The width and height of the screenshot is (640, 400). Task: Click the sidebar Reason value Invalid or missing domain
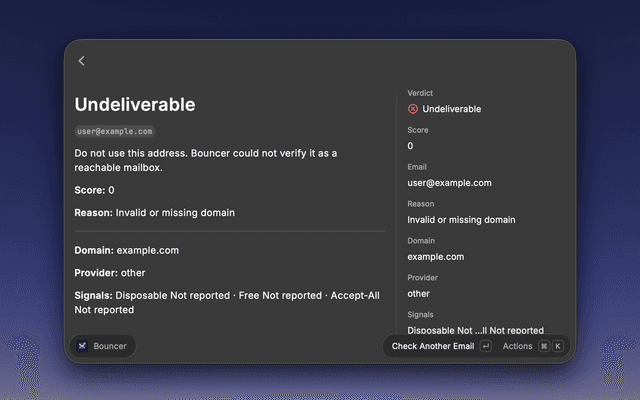(x=461, y=220)
